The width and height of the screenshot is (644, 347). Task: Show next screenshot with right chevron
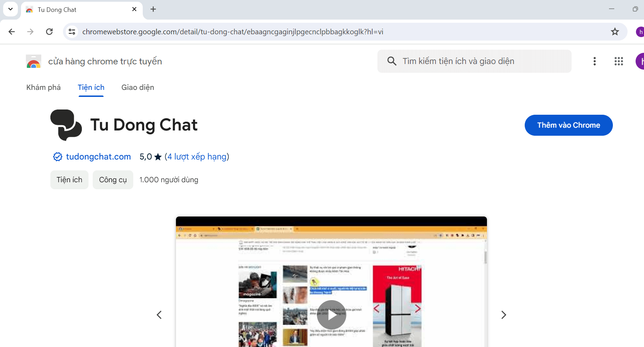503,315
